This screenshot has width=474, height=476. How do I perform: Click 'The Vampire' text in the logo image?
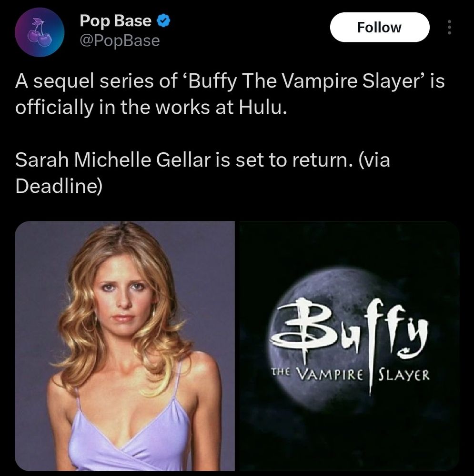point(317,374)
